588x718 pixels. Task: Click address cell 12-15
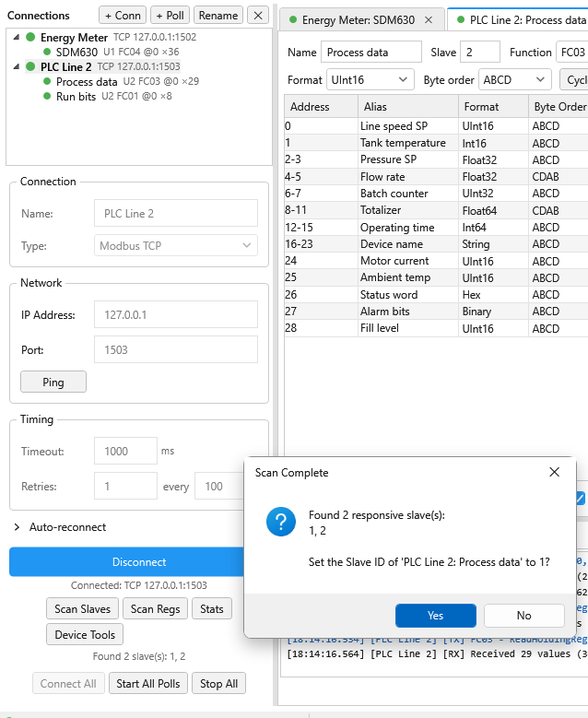coord(321,227)
